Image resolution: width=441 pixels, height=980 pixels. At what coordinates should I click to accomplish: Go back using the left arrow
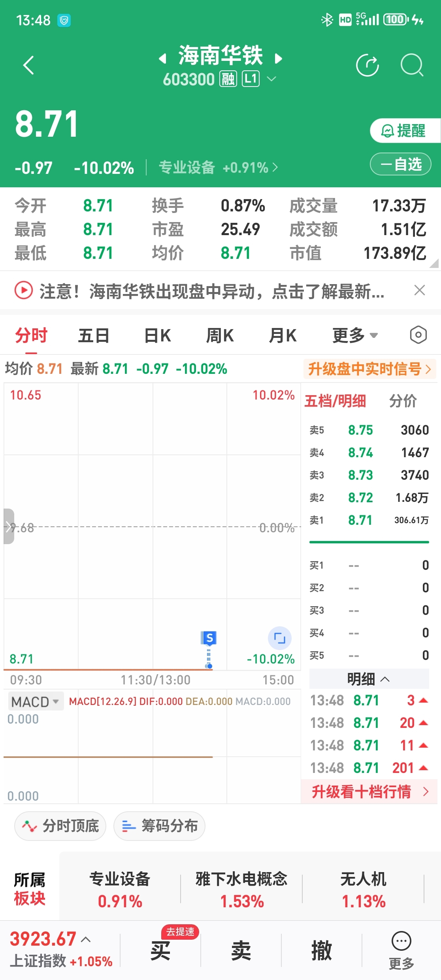(x=28, y=65)
